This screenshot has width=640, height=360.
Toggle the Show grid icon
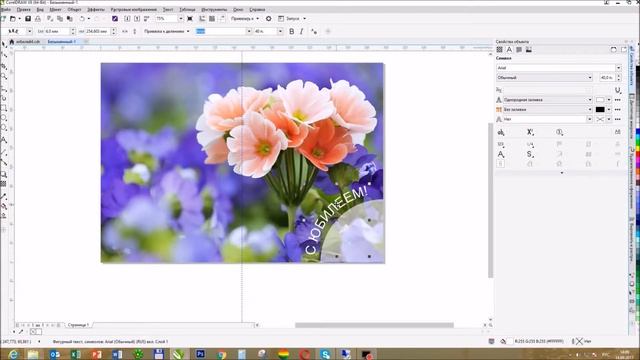pos(212,19)
